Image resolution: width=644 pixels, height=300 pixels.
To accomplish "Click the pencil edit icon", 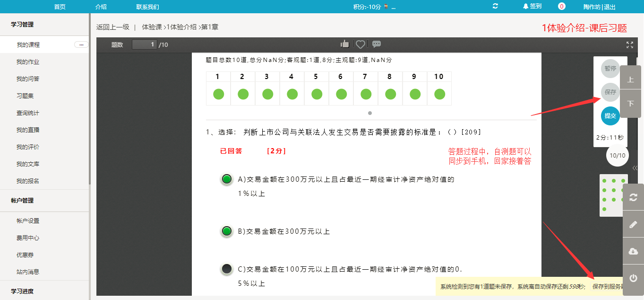I will (x=633, y=224).
